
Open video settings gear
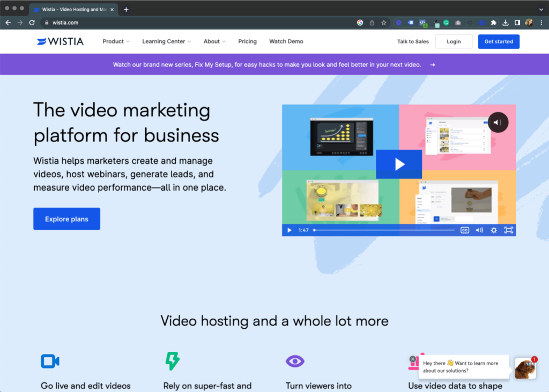coord(494,230)
